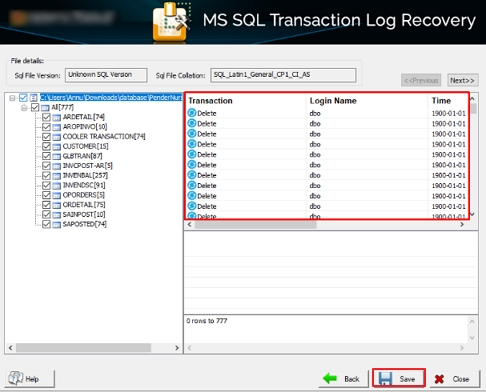Screen dimensions: 486x392
Task: Toggle the GLBTRAN[87] checkbox
Action: coord(46,156)
